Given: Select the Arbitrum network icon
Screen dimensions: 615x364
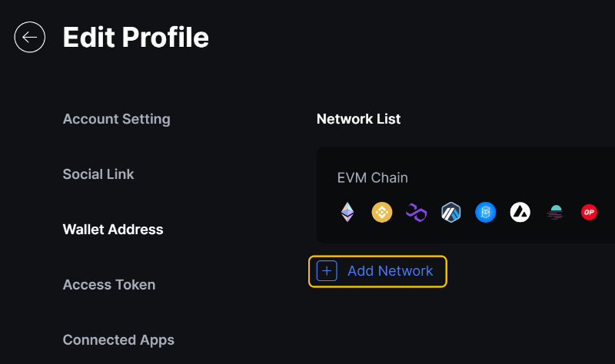Looking at the screenshot, I should click(450, 213).
